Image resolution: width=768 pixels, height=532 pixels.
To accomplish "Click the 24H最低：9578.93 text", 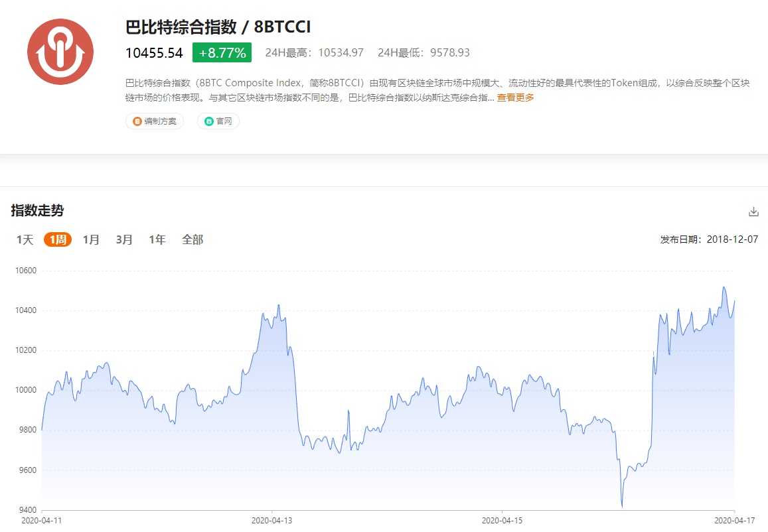I will pyautogui.click(x=423, y=53).
